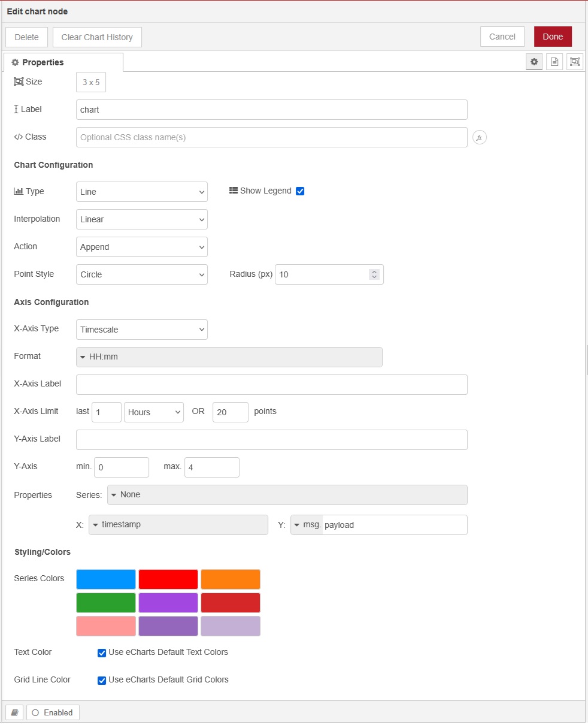
Task: Click the Class expression icon button
Action: click(480, 137)
